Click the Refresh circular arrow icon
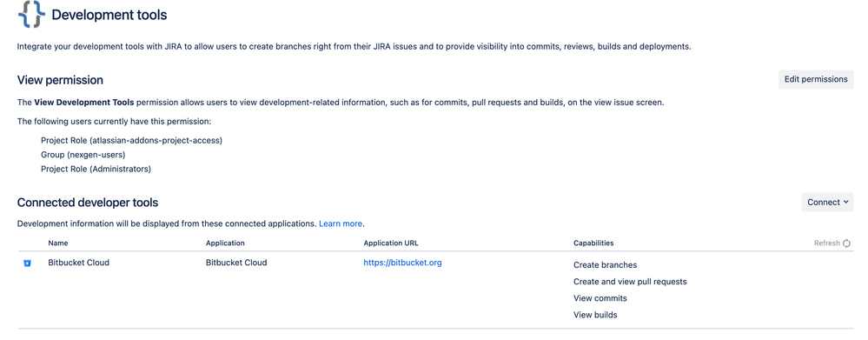 (x=846, y=243)
